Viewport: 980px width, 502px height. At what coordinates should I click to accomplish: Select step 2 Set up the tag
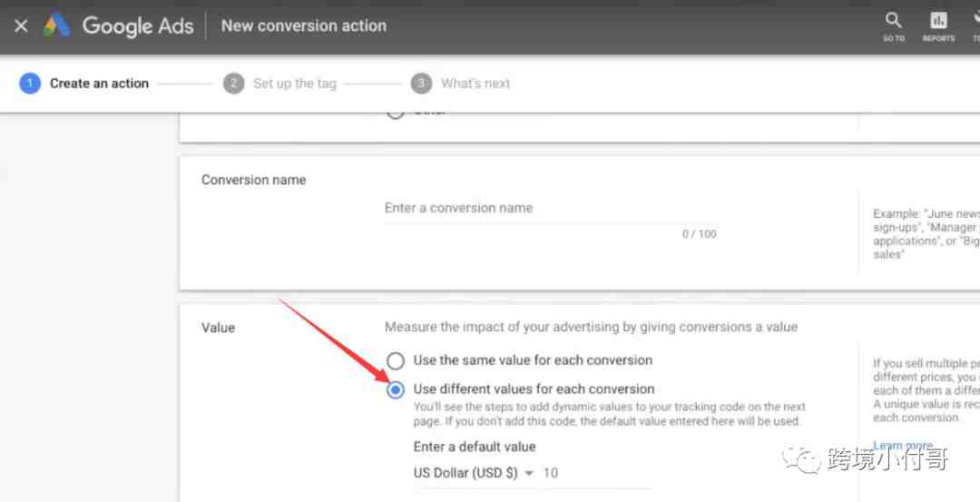pos(280,84)
